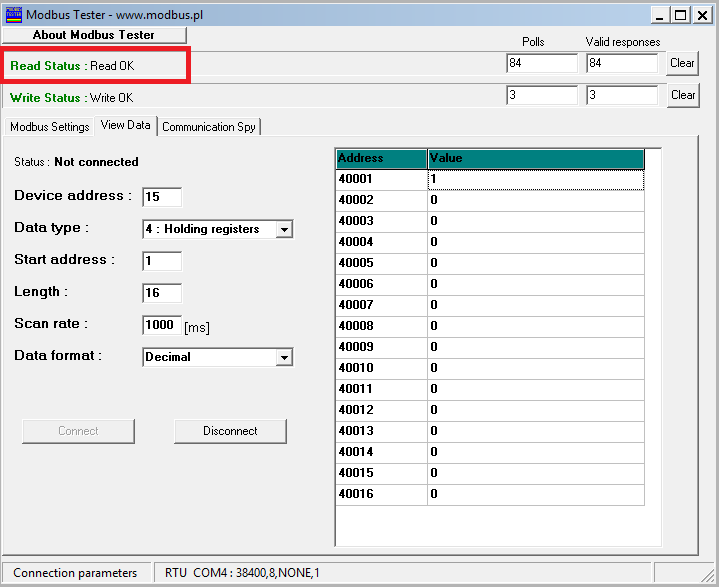Click the Start address input

(x=162, y=261)
